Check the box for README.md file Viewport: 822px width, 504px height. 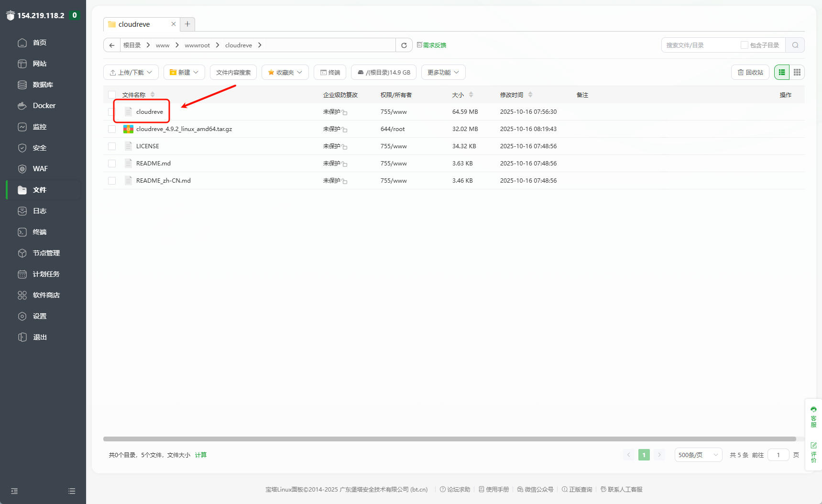[112, 164]
